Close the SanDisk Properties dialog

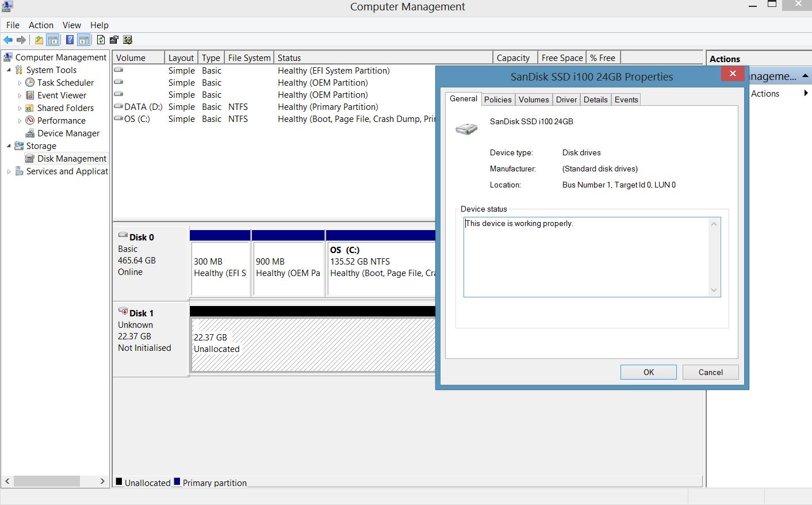click(733, 74)
